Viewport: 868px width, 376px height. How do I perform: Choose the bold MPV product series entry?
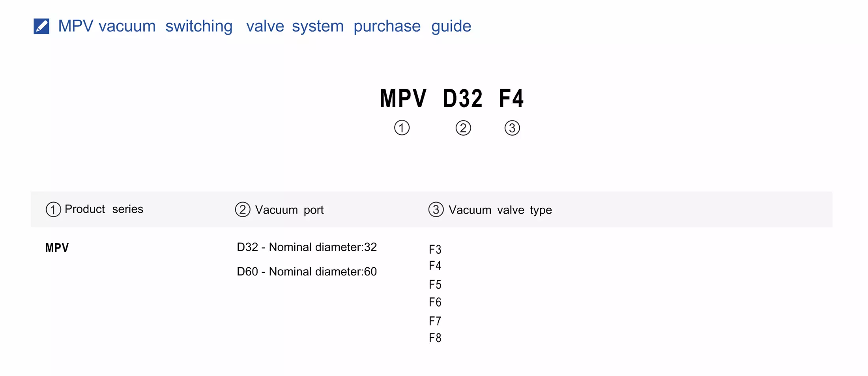click(57, 248)
